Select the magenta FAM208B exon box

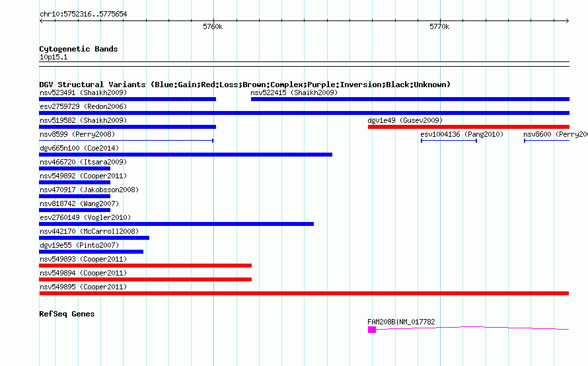tap(371, 330)
